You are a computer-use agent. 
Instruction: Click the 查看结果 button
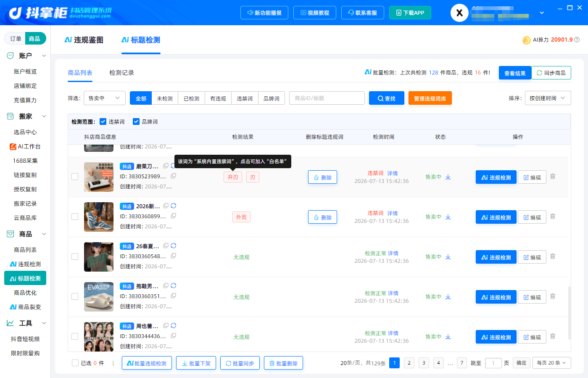click(x=515, y=73)
